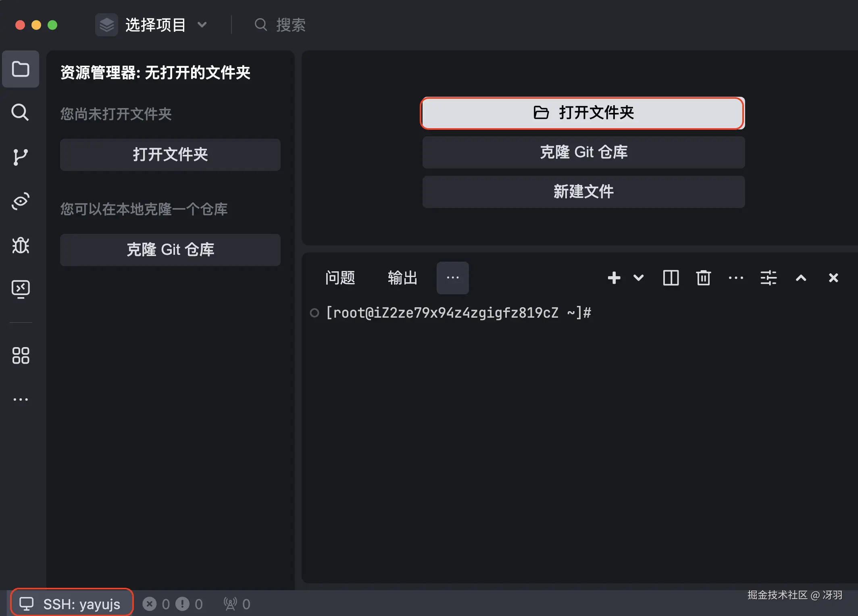Split the terminal panel

pyautogui.click(x=671, y=278)
